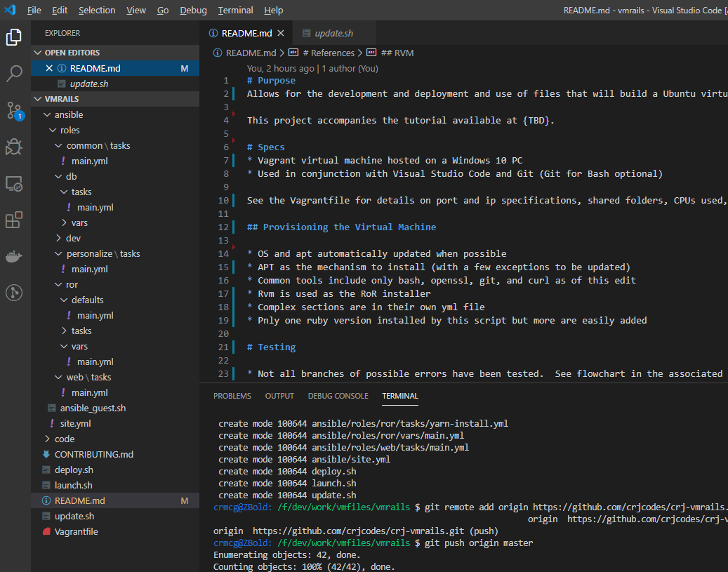Click line number 12 in editor gutter
Screen dimensions: 728x572
point(224,227)
